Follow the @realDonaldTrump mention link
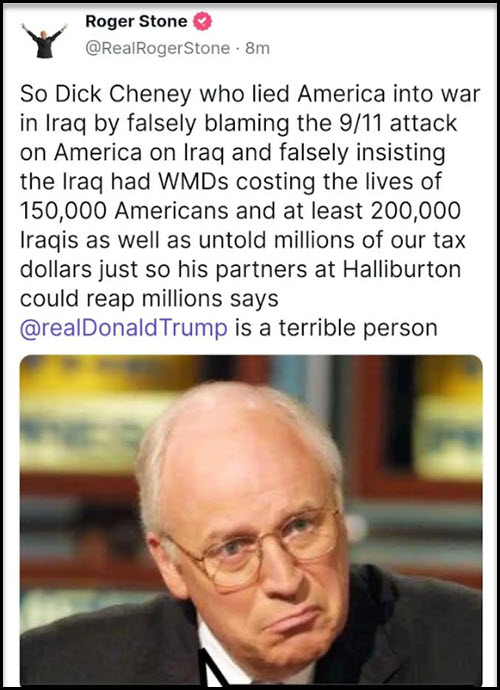The image size is (500, 690). coord(124,328)
